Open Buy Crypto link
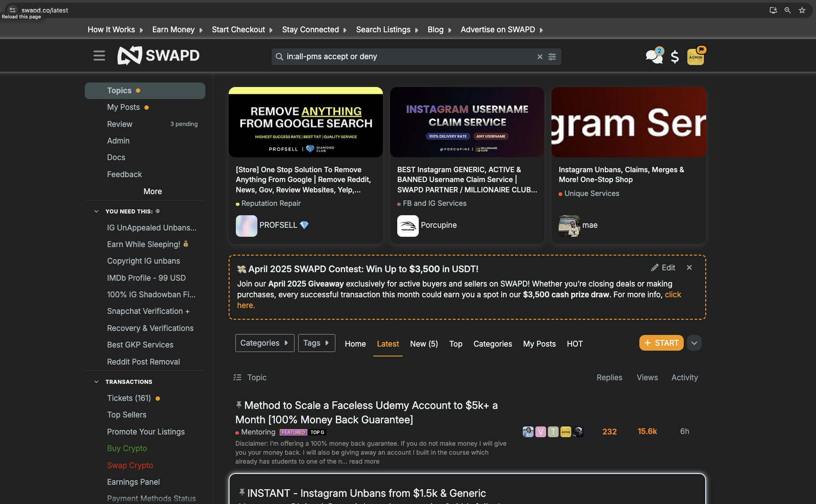816x504 pixels. [x=127, y=448]
